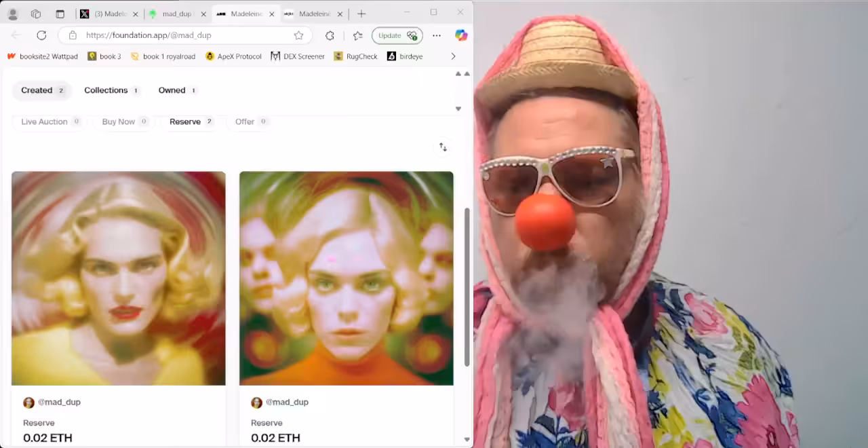Reload the Foundation page
The height and width of the screenshot is (448, 868).
41,35
